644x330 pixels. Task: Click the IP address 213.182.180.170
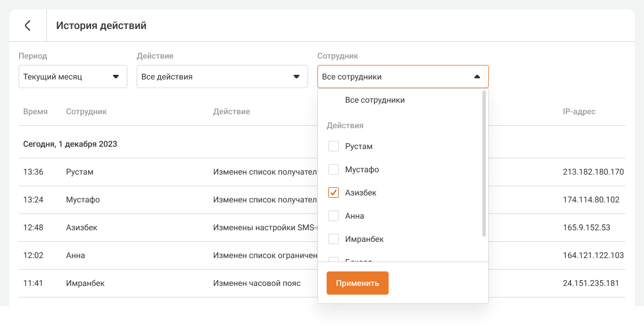[x=593, y=172]
